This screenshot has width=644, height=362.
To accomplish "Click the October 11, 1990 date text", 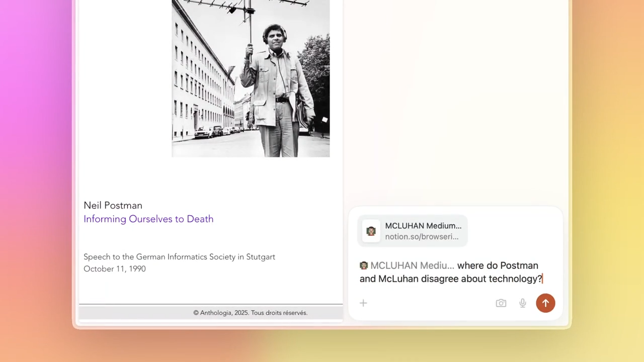I will pyautogui.click(x=115, y=269).
